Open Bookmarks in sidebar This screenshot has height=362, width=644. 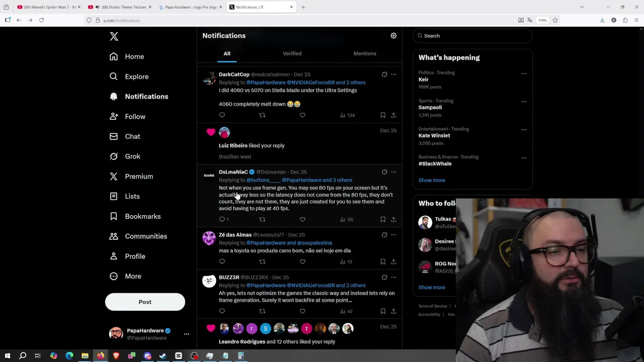coord(136,216)
